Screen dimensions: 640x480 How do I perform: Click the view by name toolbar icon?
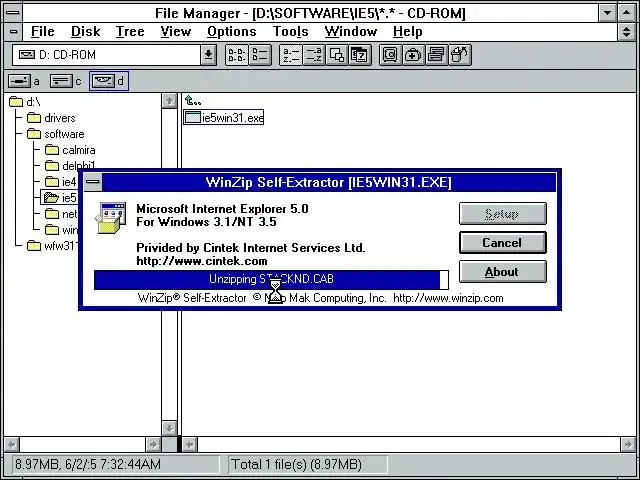237,55
